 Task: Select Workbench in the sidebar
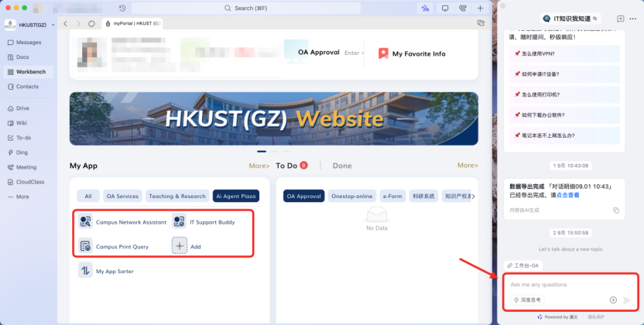29,72
